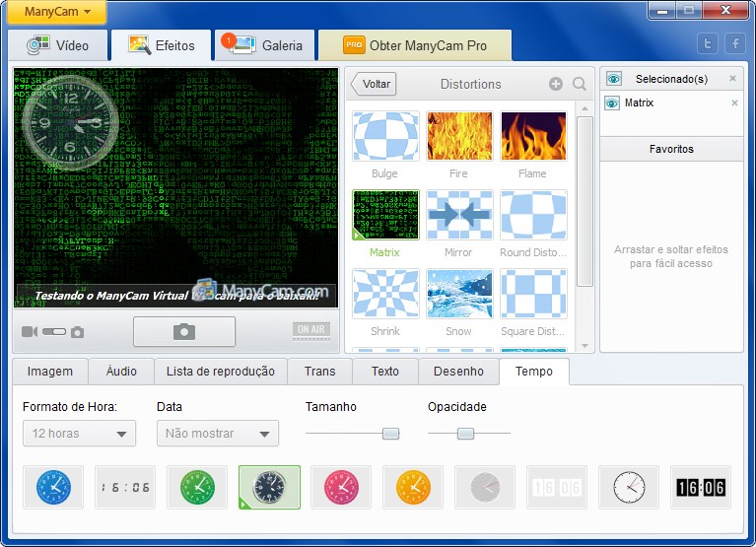Adjust the Tamanho slider handle
Screen dimensions: 756x547
click(390, 434)
